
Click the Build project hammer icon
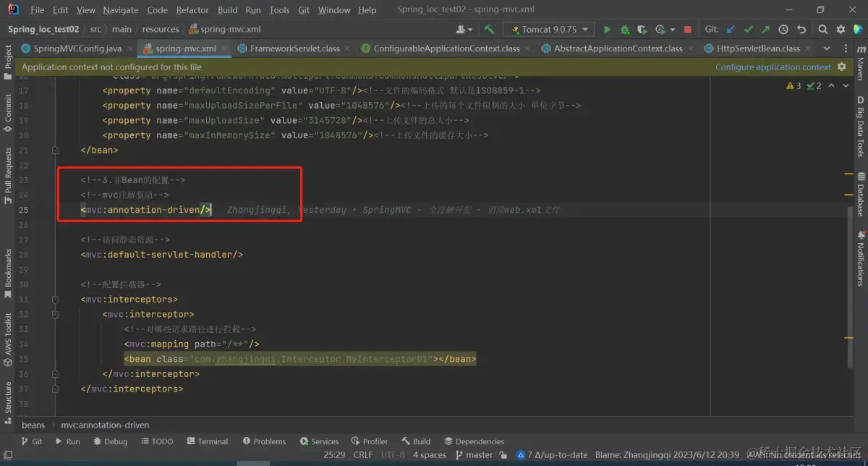tap(490, 30)
